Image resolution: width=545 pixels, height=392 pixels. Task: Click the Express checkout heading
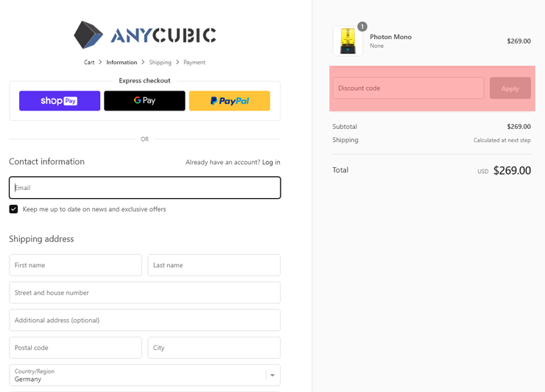tap(144, 81)
